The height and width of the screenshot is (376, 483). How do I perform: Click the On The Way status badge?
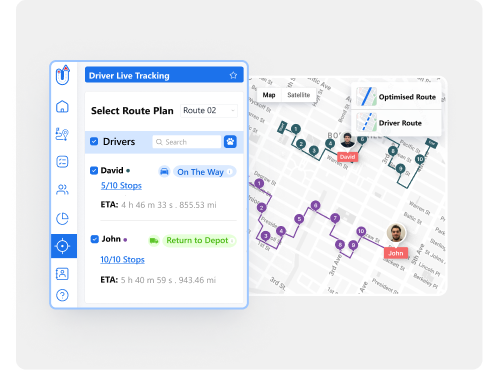click(x=204, y=172)
